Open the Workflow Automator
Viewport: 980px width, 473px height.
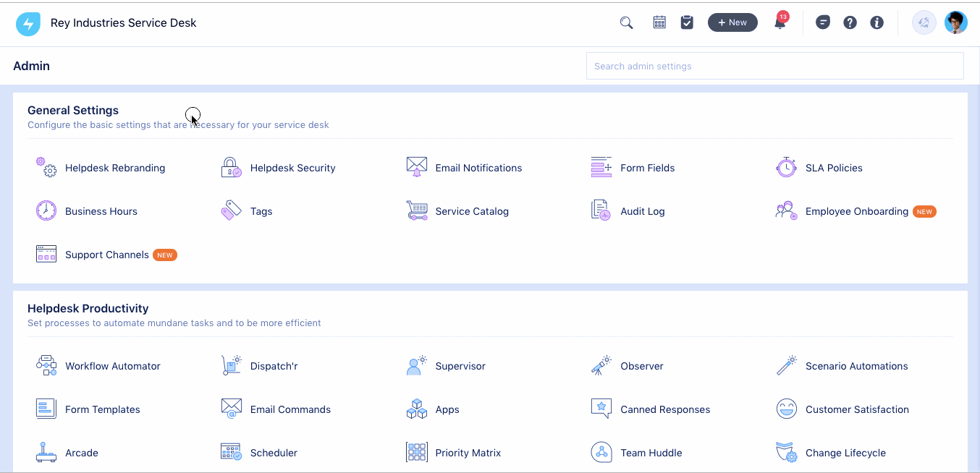point(112,366)
